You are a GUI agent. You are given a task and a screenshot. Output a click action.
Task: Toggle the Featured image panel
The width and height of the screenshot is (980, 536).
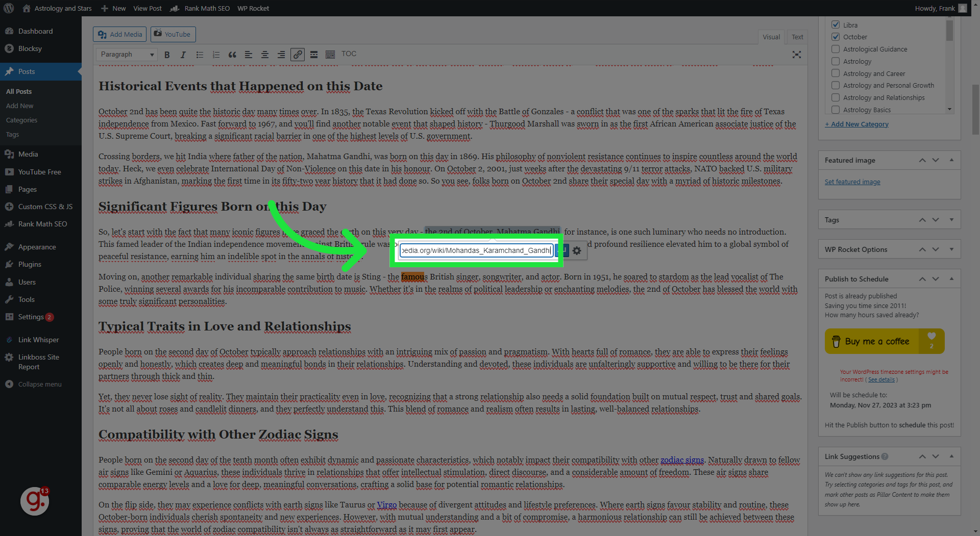pyautogui.click(x=951, y=160)
